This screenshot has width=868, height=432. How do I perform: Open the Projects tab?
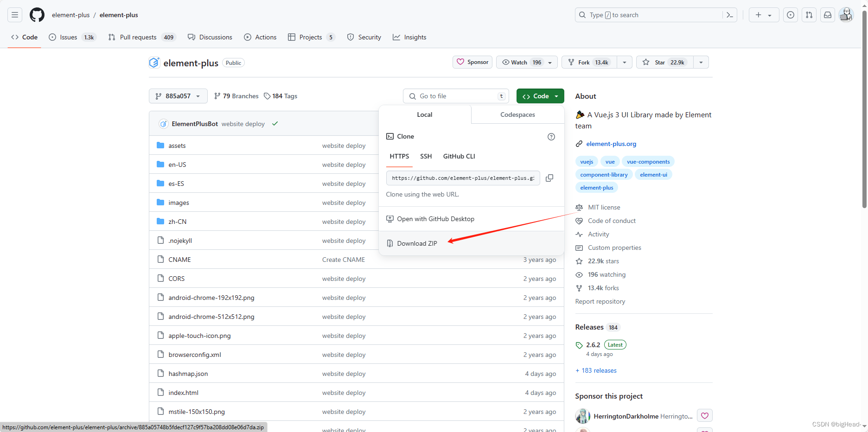pyautogui.click(x=311, y=37)
